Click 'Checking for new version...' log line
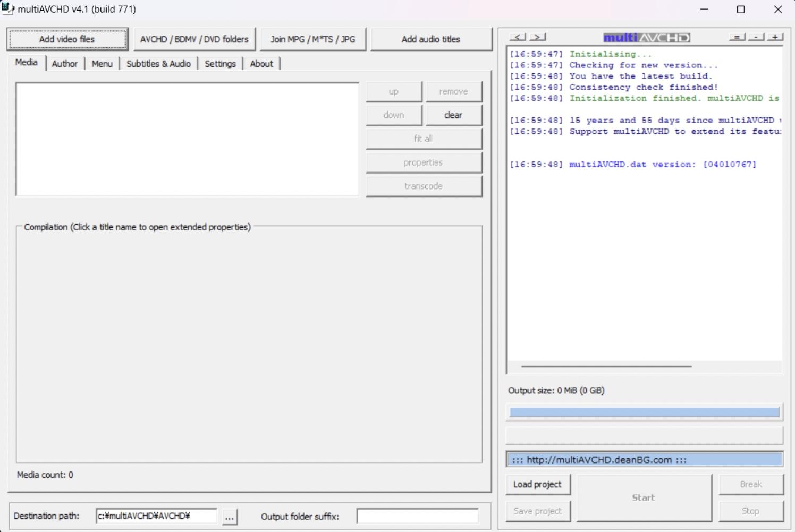795x532 pixels. point(614,65)
